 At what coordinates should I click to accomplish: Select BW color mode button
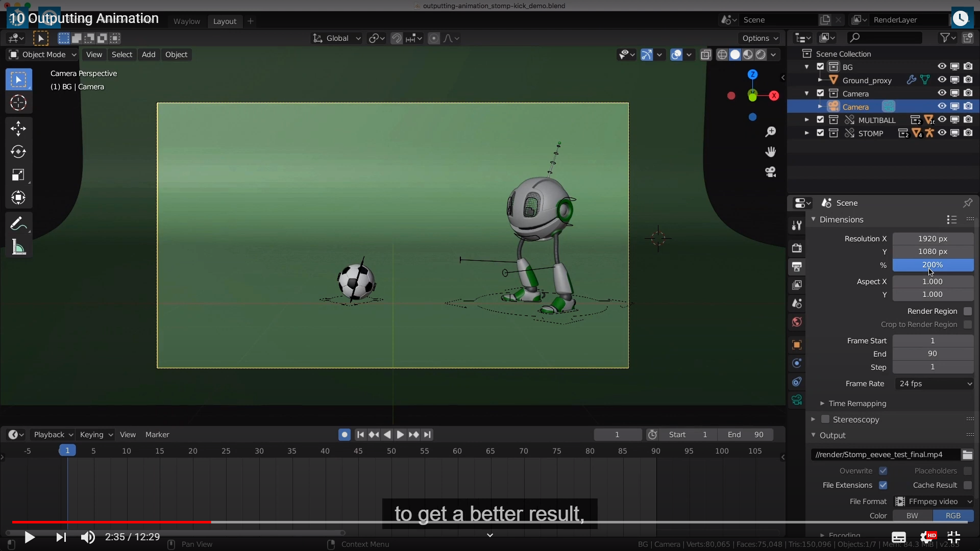coord(912,516)
